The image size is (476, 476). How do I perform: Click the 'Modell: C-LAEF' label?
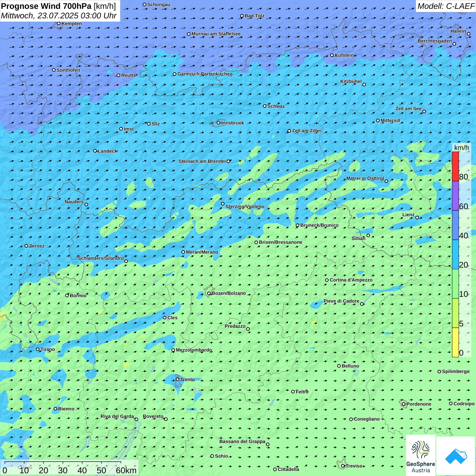click(x=446, y=6)
